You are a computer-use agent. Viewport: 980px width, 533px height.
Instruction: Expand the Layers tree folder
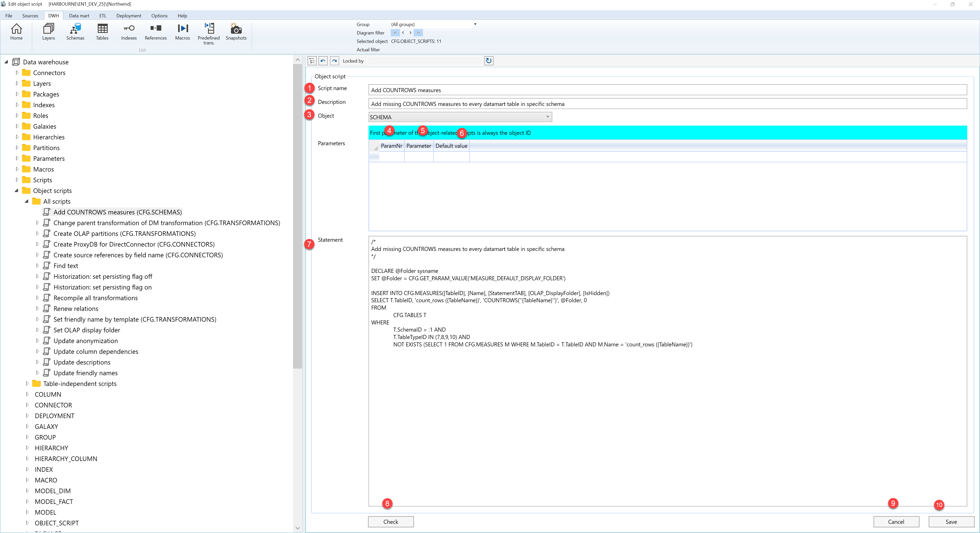(17, 83)
